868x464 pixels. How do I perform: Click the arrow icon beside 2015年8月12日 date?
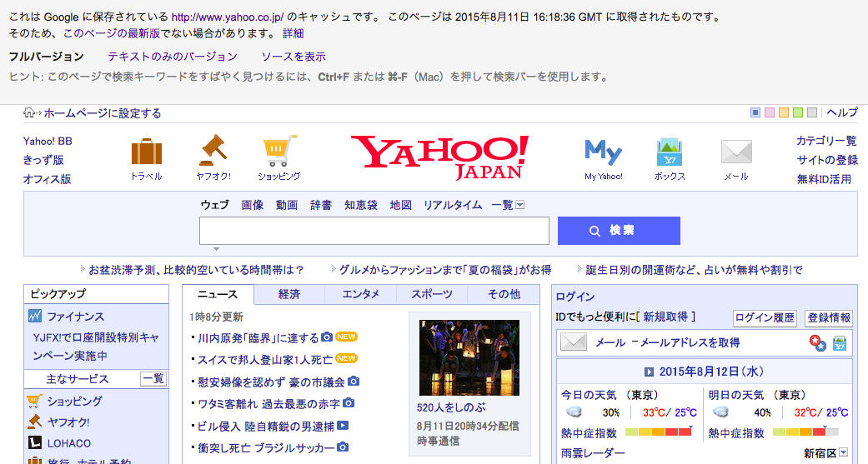(x=650, y=372)
